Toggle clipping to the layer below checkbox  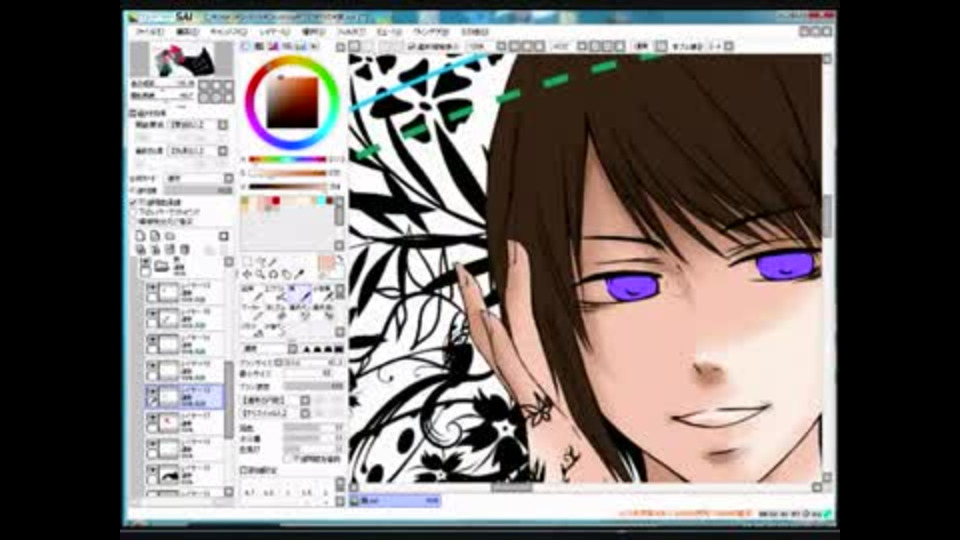click(x=133, y=212)
